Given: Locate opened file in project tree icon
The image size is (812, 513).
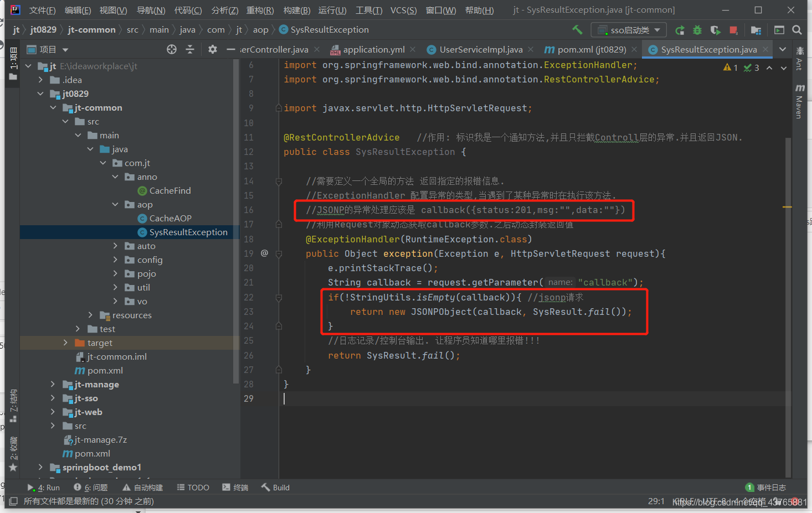Looking at the screenshot, I should [x=172, y=49].
